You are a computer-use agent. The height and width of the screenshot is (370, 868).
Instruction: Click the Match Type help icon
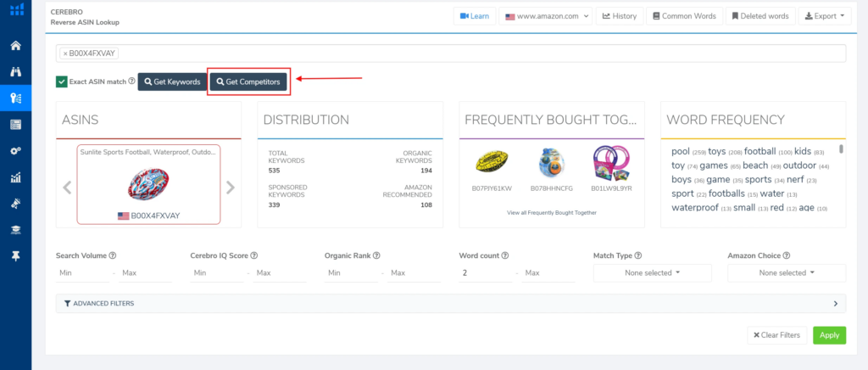tap(637, 256)
